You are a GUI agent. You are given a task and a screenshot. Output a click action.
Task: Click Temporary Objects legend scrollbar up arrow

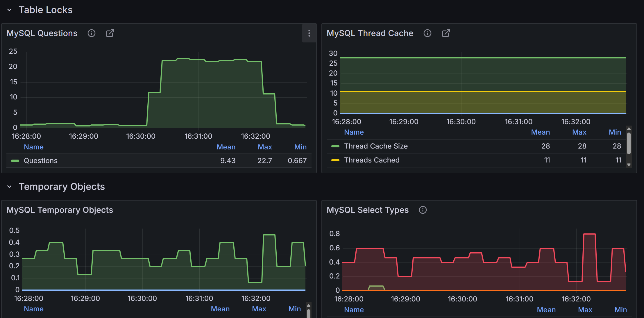(309, 306)
